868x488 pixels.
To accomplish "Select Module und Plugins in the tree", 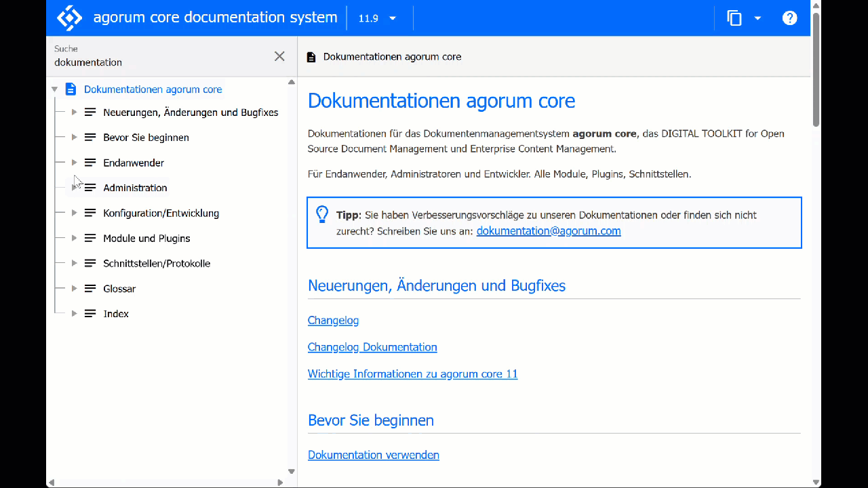I will (x=146, y=239).
